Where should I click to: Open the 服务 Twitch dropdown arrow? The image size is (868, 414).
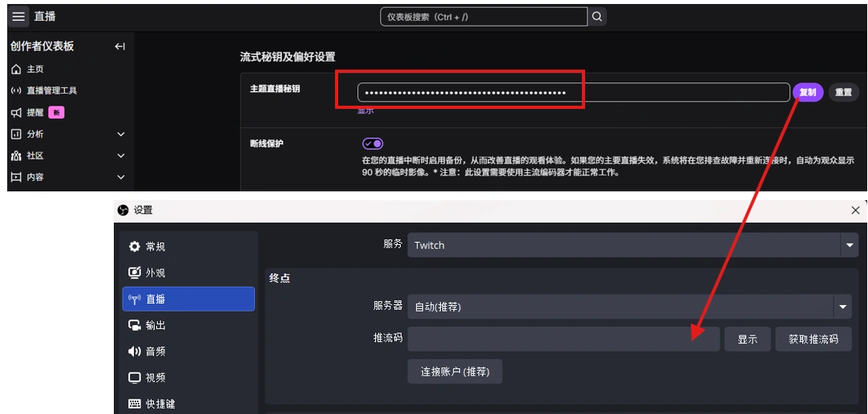coord(850,245)
